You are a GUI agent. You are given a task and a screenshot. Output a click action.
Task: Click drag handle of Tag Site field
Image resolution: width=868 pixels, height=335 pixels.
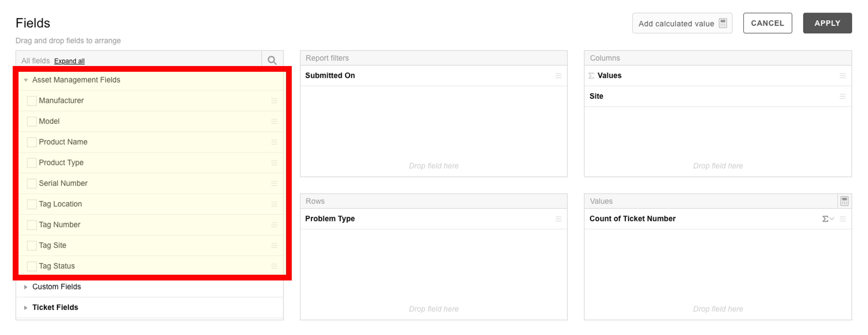(274, 245)
